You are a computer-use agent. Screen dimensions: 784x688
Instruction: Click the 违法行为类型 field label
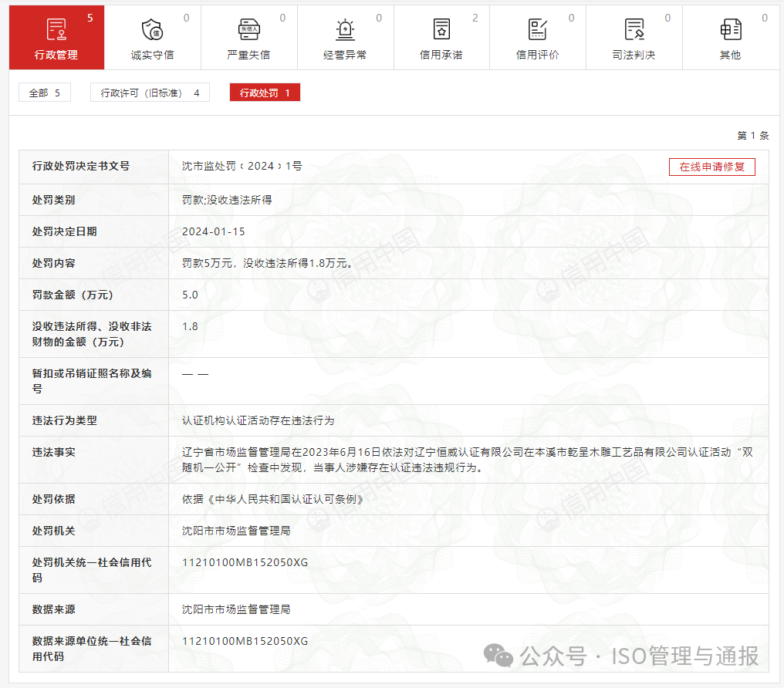pyautogui.click(x=65, y=420)
